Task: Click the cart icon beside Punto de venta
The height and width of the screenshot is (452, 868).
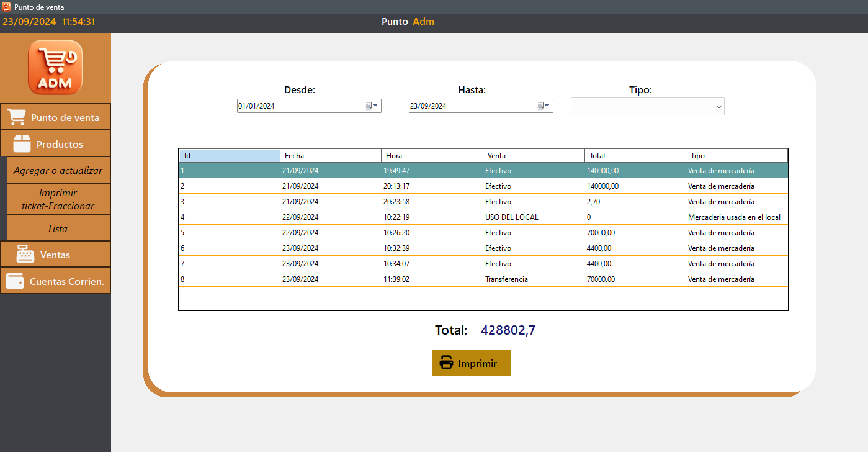Action: (x=16, y=117)
